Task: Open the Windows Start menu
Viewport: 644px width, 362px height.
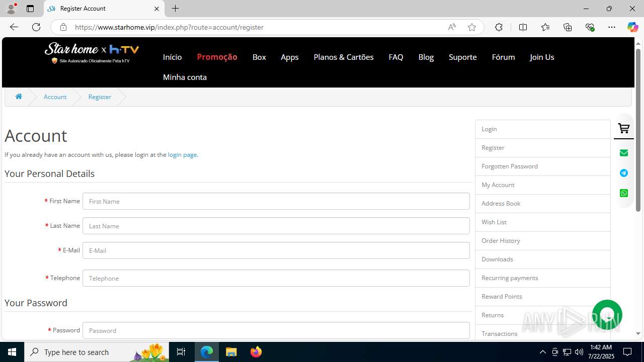Action: click(12, 352)
